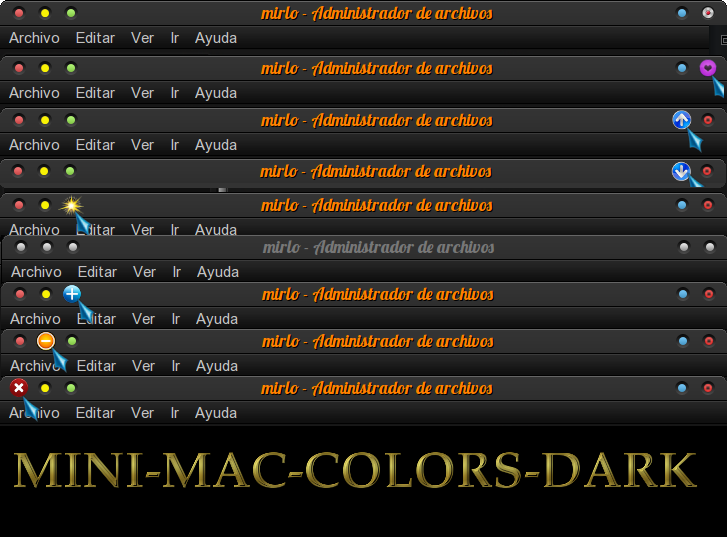
Task: Open Ir menu in window with starburst button
Action: coord(175,229)
